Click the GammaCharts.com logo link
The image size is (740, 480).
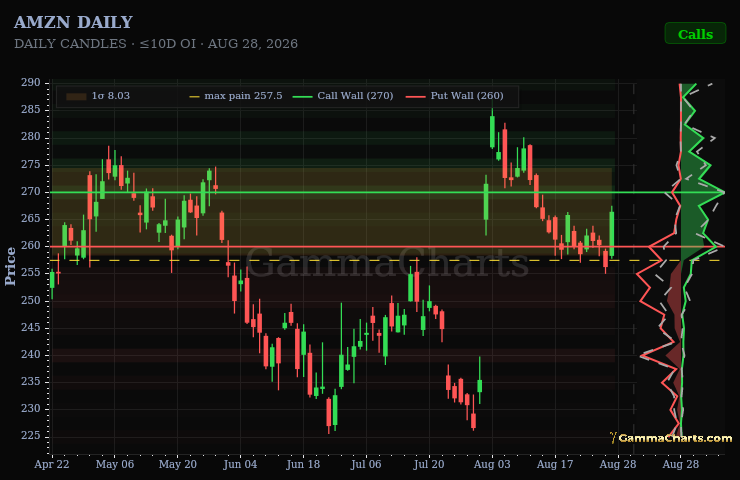[x=671, y=438]
